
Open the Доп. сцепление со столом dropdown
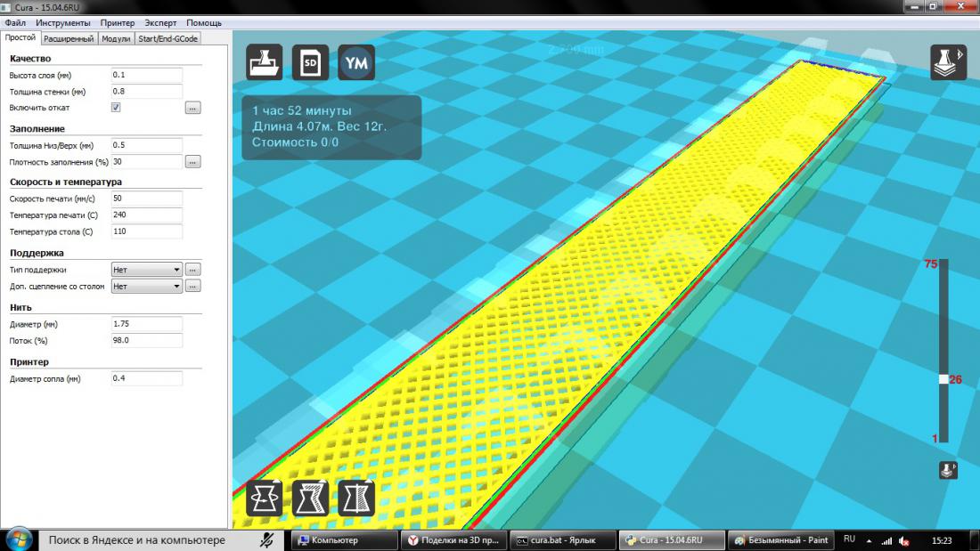click(x=147, y=287)
